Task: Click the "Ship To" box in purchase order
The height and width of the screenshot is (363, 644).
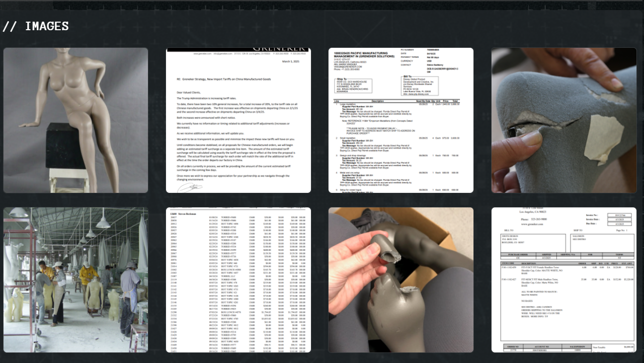Action: click(353, 86)
